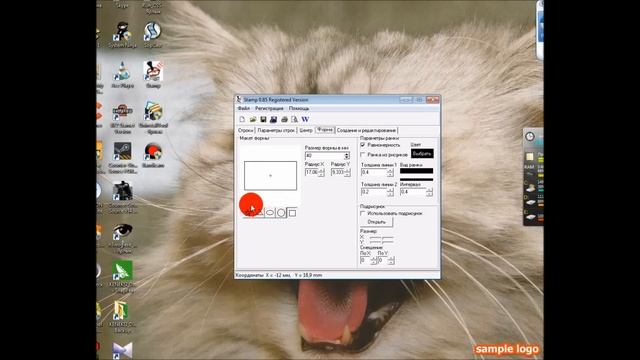Click the thick black Вид рамки line sample
Screen dimensions: 640x360
tap(416, 171)
